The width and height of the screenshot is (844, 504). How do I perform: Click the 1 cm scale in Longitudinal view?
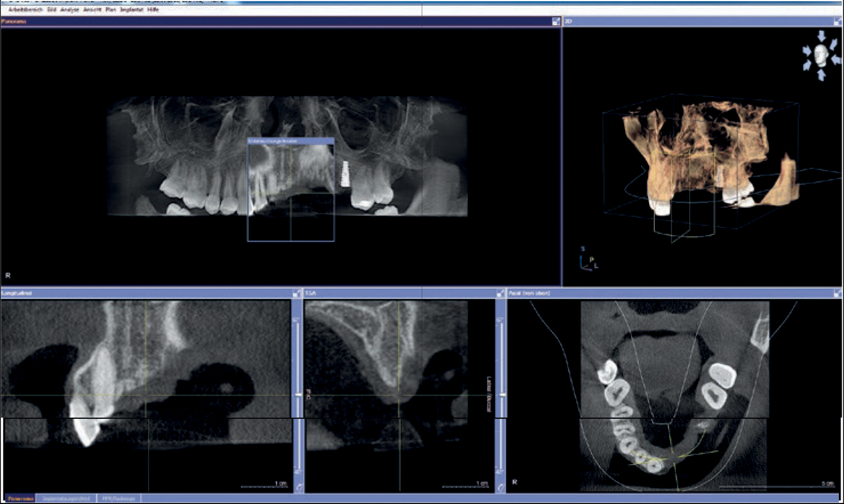tap(264, 485)
